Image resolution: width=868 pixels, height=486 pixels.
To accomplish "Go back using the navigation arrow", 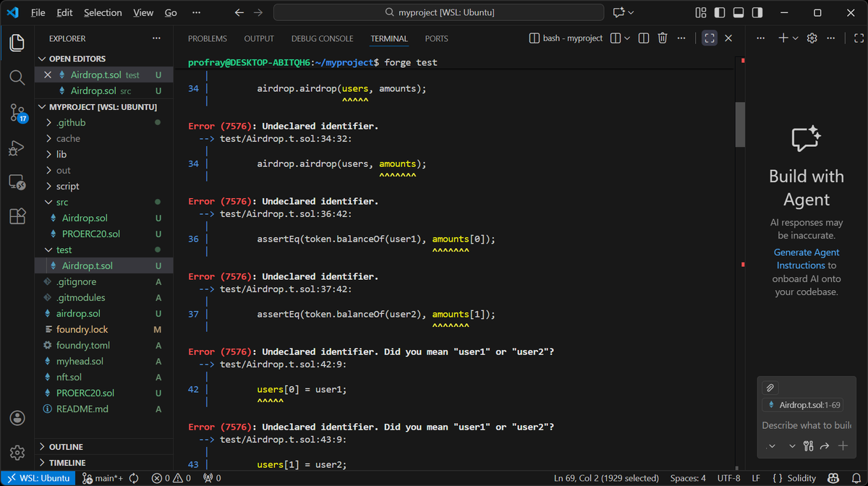I will pyautogui.click(x=240, y=12).
